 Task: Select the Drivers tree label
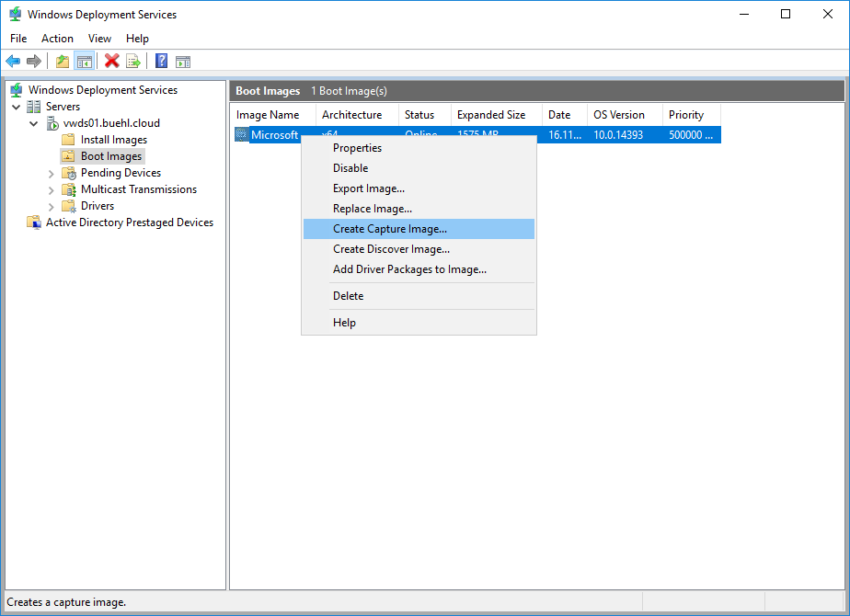pos(98,206)
